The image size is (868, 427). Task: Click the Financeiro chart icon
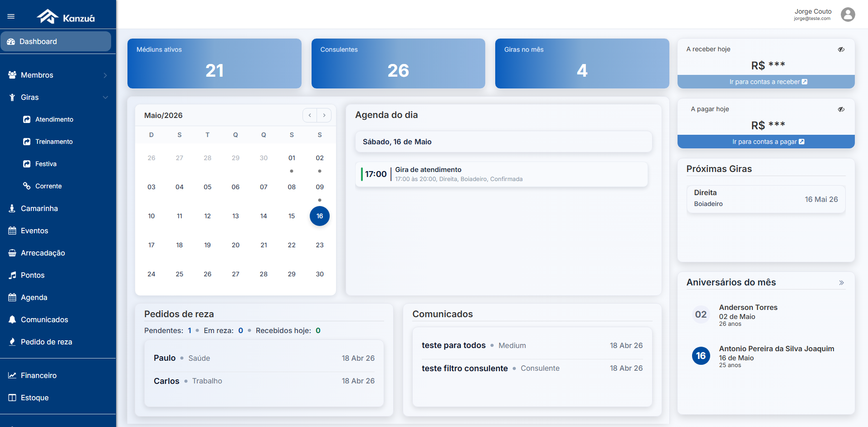[12, 375]
